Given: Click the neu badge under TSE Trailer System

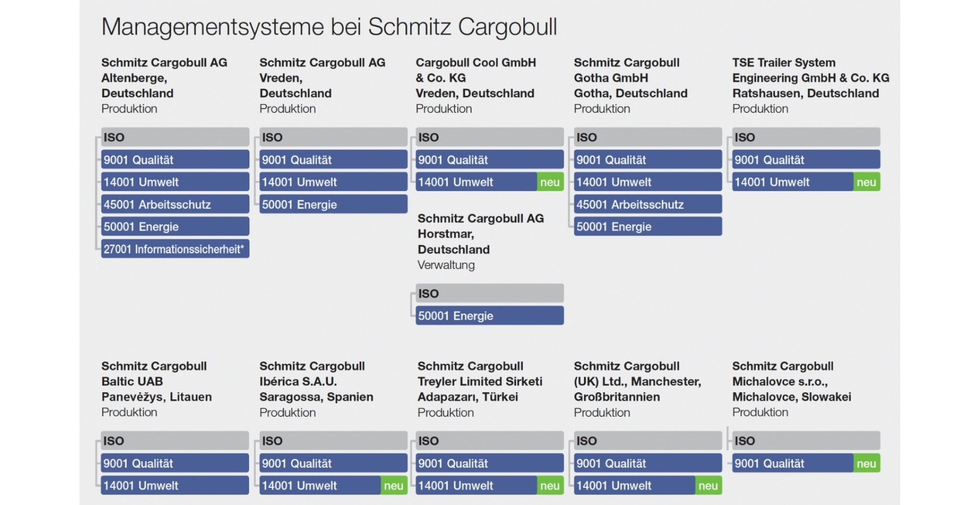Looking at the screenshot, I should pyautogui.click(x=866, y=182).
